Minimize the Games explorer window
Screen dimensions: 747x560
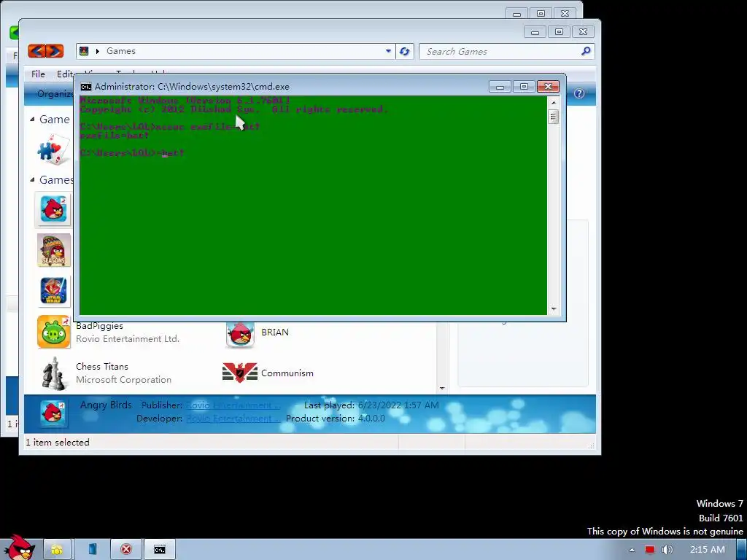point(535,32)
